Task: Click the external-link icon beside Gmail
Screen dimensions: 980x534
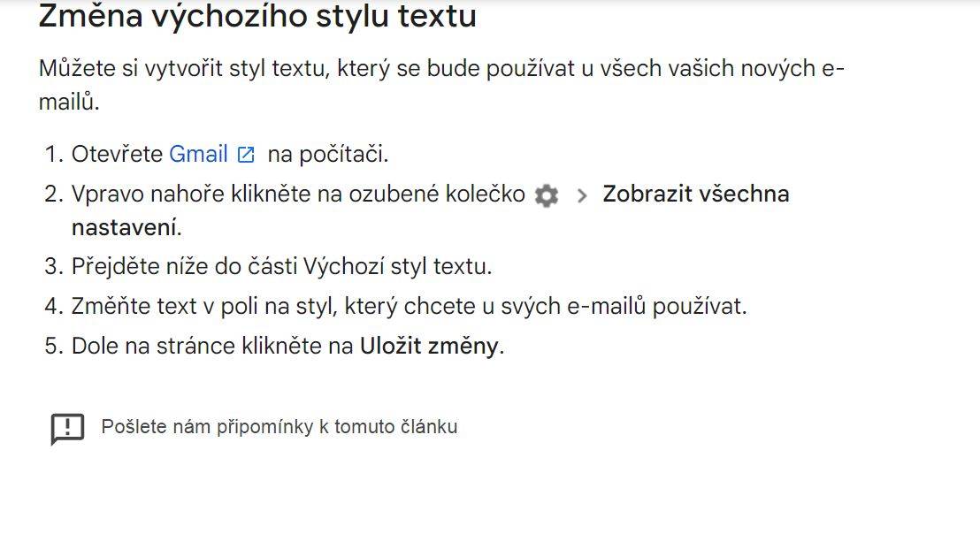Action: [246, 154]
